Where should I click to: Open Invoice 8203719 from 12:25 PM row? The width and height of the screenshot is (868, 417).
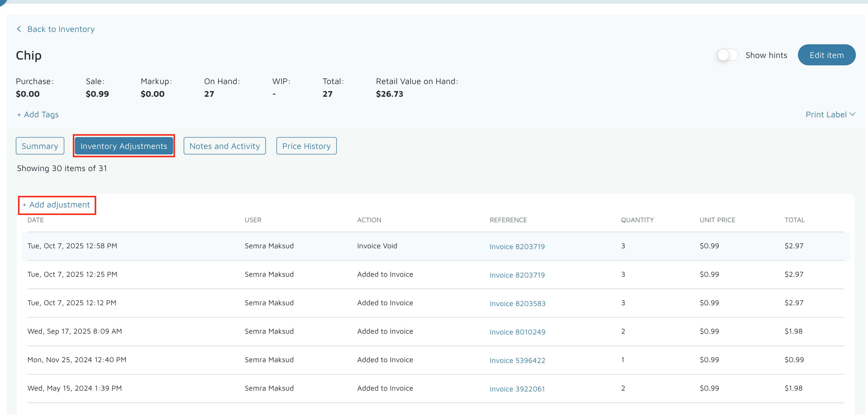point(517,275)
